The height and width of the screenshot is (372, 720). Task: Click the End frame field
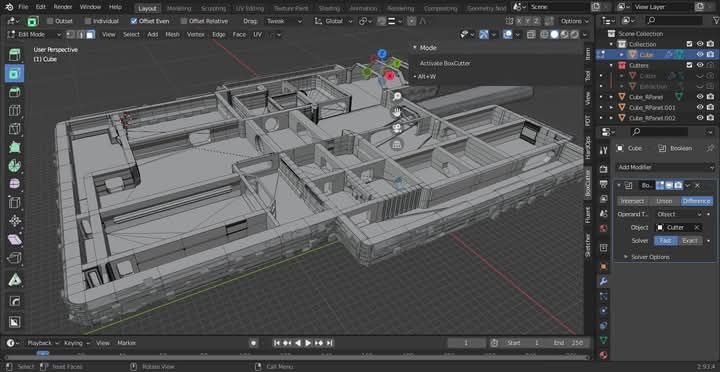(568, 343)
